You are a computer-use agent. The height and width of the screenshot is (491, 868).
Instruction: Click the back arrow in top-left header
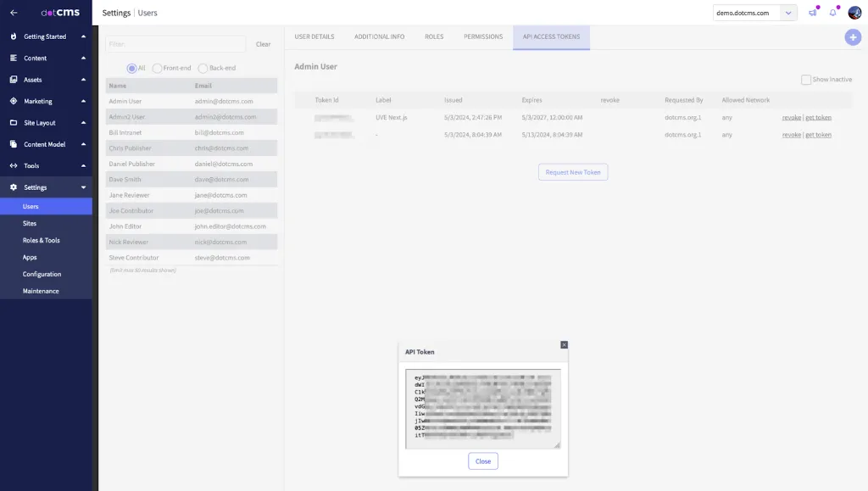tap(14, 13)
